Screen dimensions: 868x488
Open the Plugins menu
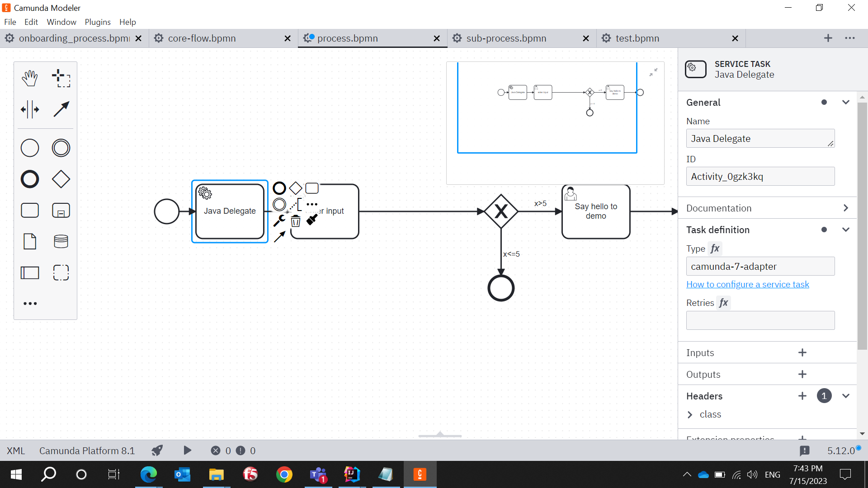98,22
